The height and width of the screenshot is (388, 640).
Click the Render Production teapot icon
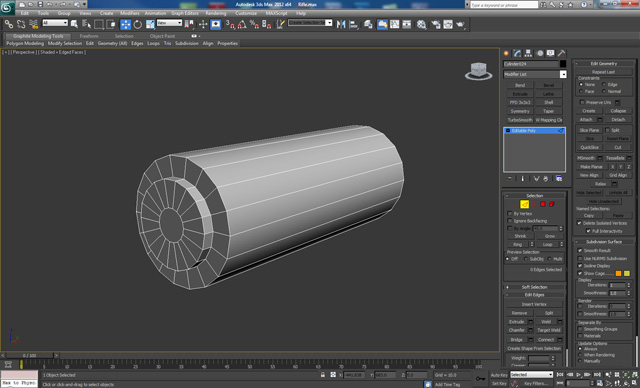coord(460,24)
